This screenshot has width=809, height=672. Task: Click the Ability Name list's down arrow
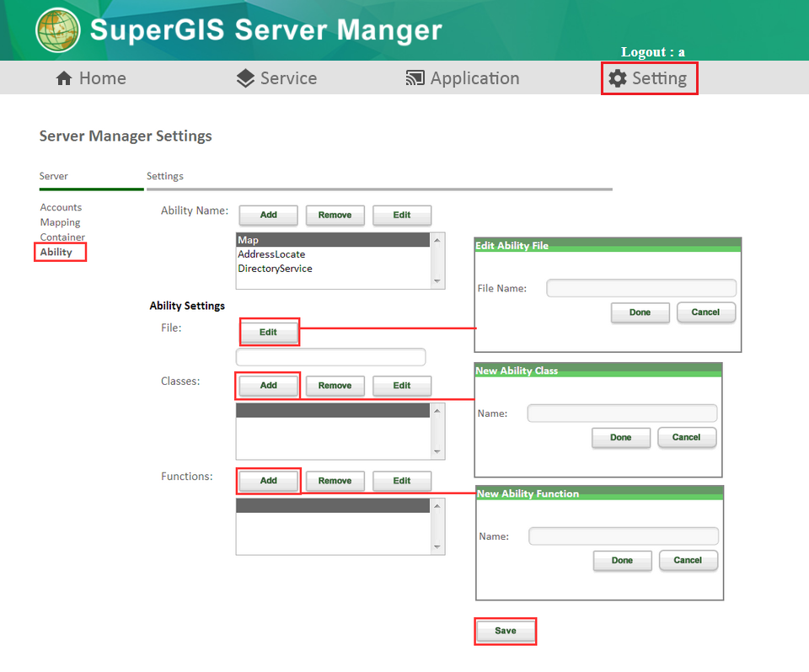(437, 281)
